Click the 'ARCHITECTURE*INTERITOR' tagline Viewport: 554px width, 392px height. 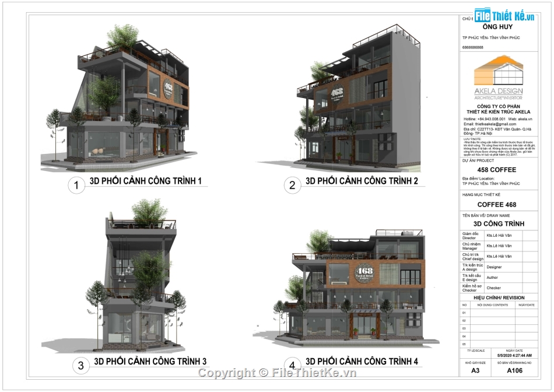(499, 98)
